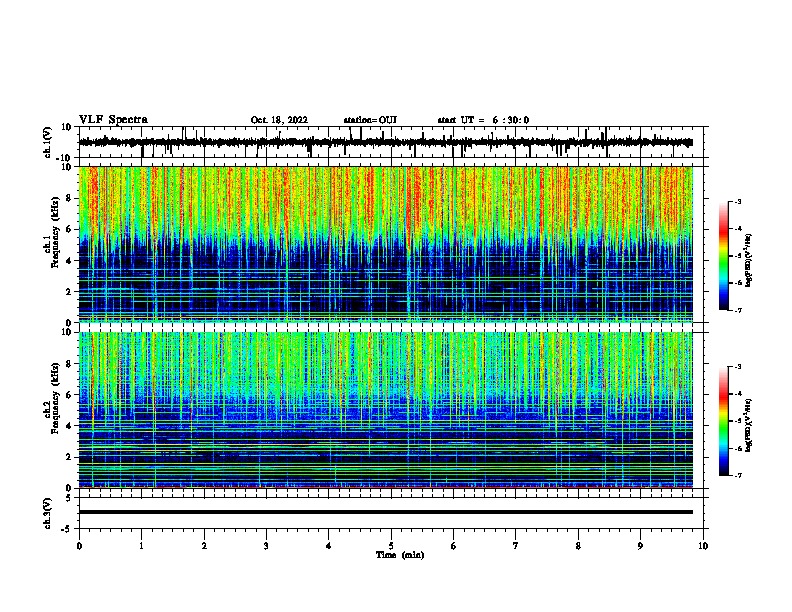792x612 pixels.
Task: Click the ch.1 voltage waveform trace panel
Action: coord(391,142)
